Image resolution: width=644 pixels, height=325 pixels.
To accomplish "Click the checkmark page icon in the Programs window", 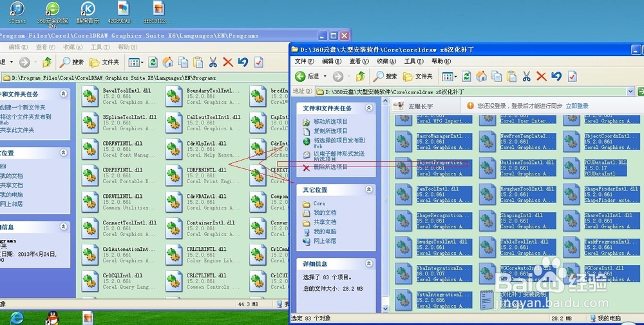I will point(258,62).
